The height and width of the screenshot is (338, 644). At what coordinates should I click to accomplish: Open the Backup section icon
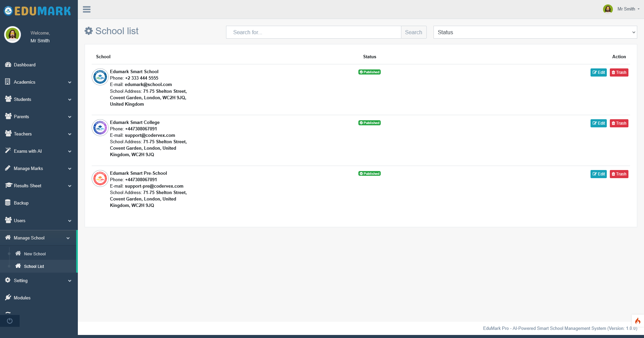[8, 203]
